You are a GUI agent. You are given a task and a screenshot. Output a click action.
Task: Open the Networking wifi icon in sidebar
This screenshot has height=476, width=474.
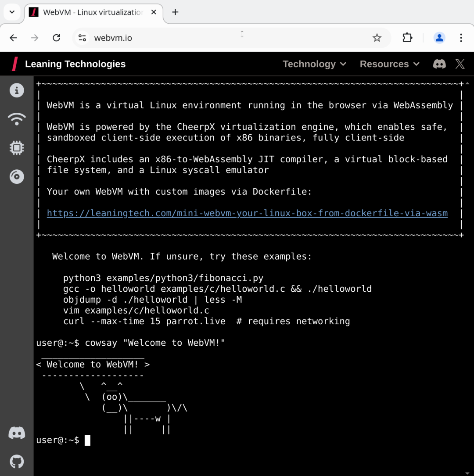click(17, 119)
